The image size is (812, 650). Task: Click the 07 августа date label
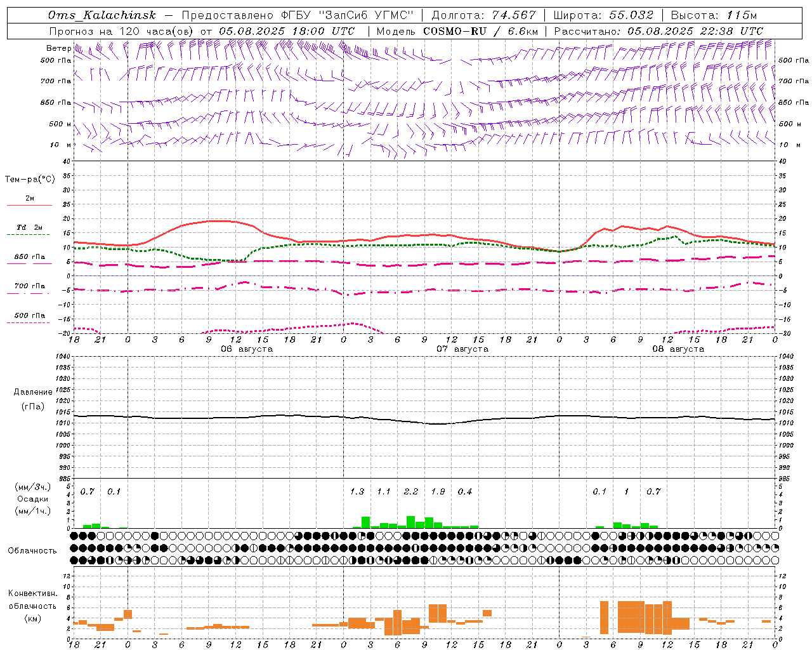462,349
